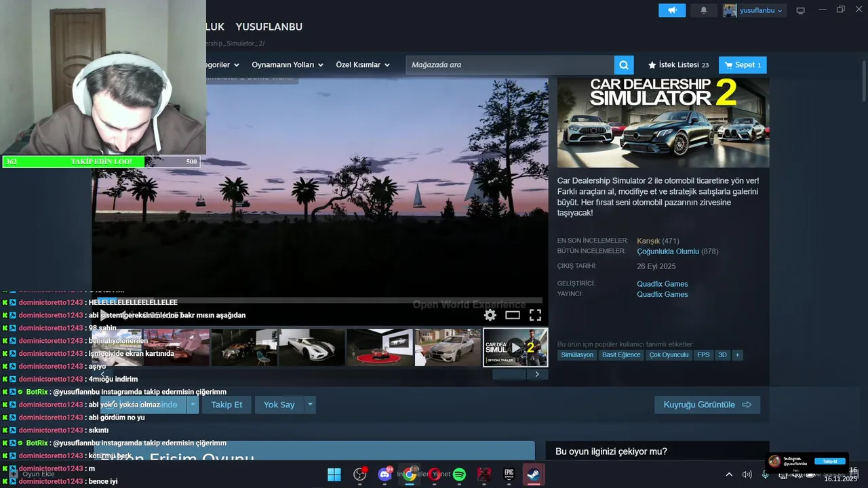Open İstek Listesi wishlist
The height and width of the screenshot is (488, 868).
[x=678, y=65]
